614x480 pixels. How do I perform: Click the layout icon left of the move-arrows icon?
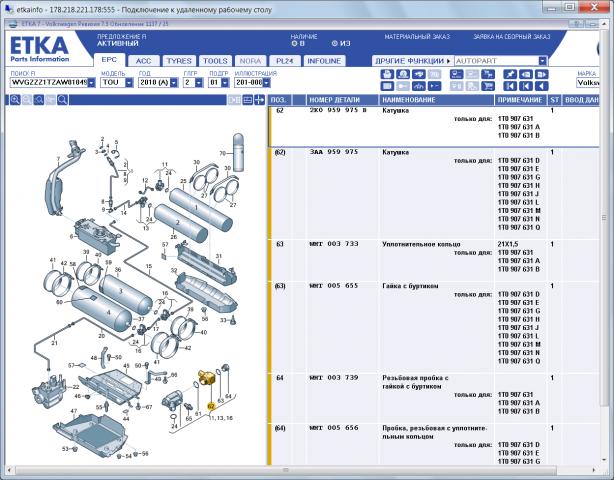(x=247, y=100)
